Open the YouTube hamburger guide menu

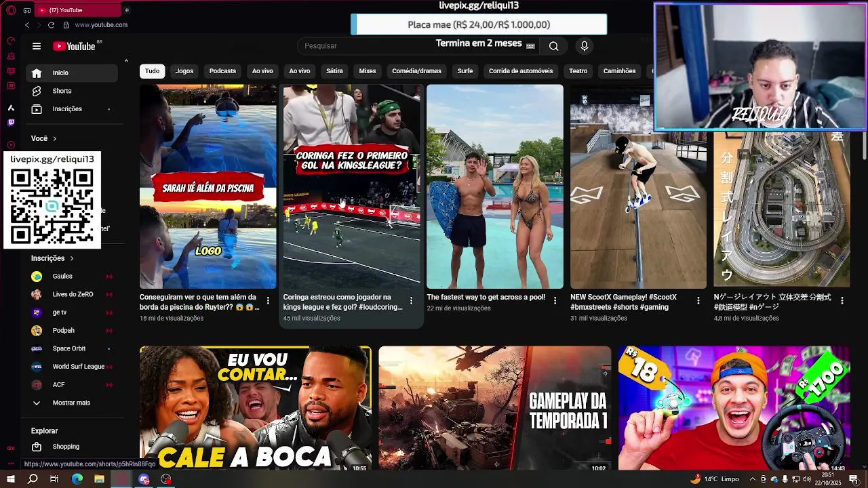point(37,46)
